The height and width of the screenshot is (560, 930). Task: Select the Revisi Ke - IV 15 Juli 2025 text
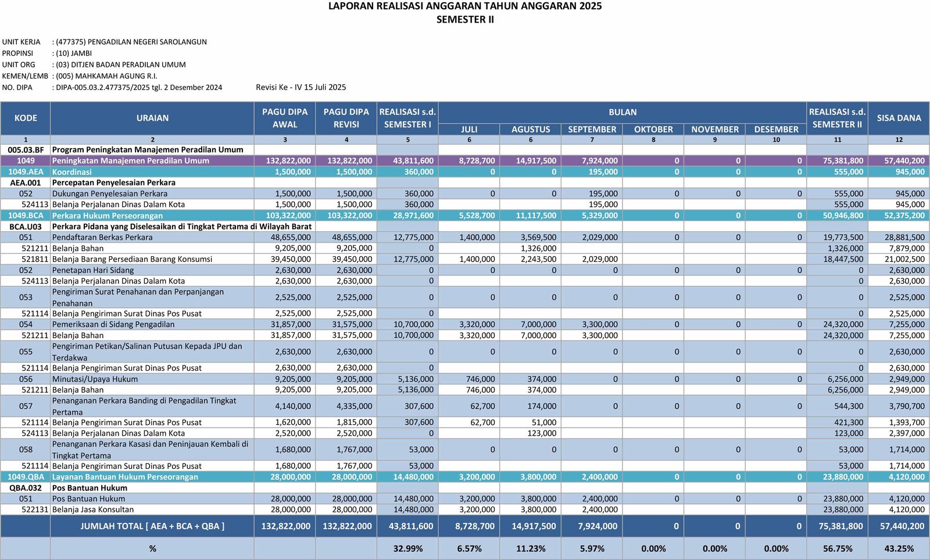[301, 87]
